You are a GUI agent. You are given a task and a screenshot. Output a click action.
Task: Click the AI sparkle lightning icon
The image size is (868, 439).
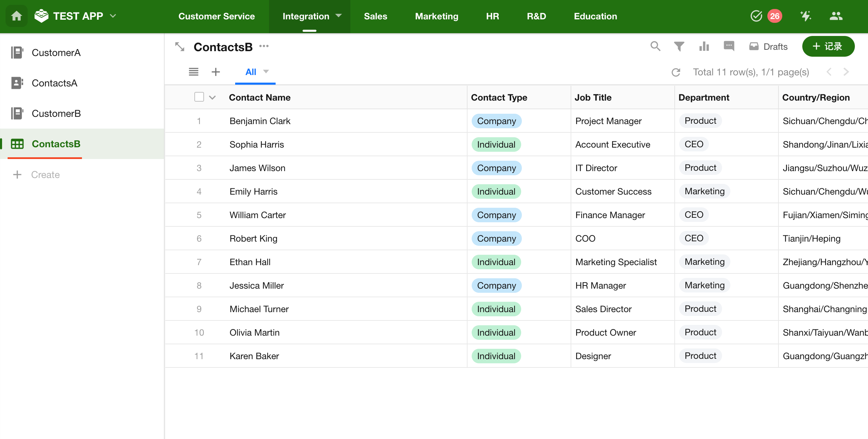[x=805, y=16]
